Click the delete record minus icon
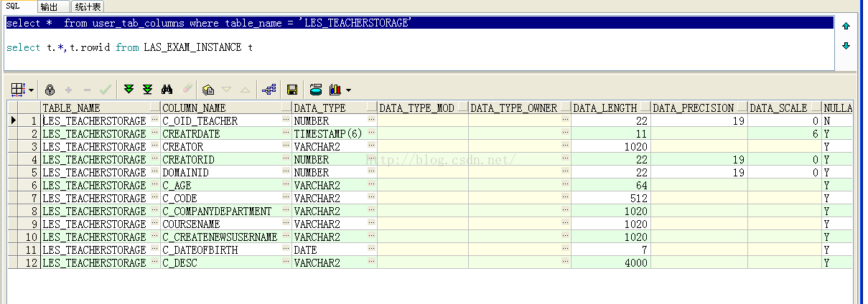 (88, 90)
